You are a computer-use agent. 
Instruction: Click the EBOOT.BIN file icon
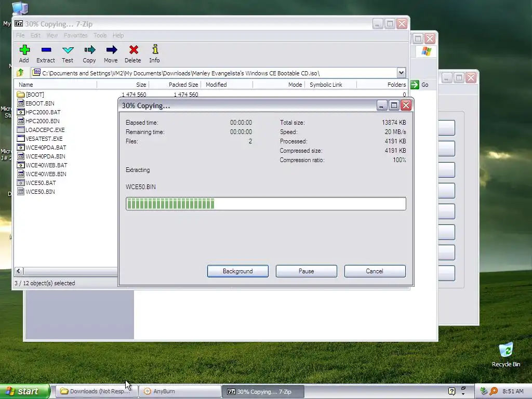click(x=21, y=103)
